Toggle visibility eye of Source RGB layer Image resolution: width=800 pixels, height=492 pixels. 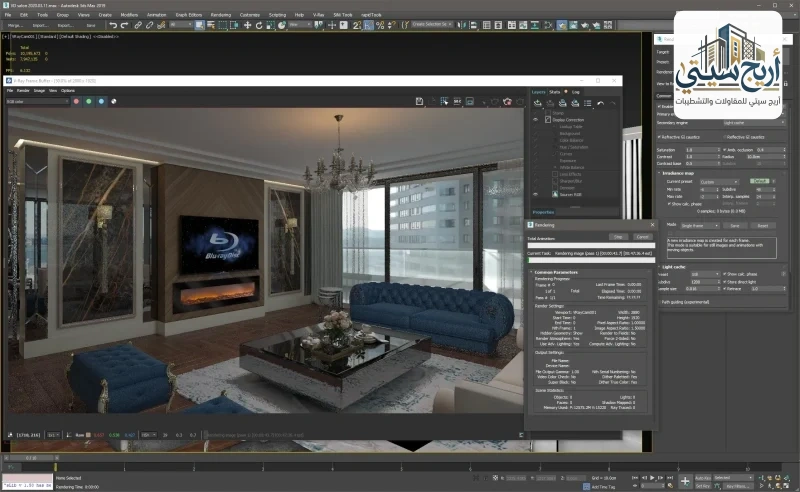coord(535,194)
